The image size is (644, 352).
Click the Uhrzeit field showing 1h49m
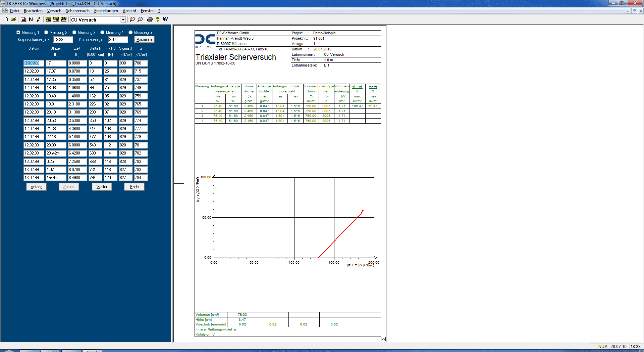pyautogui.click(x=56, y=178)
